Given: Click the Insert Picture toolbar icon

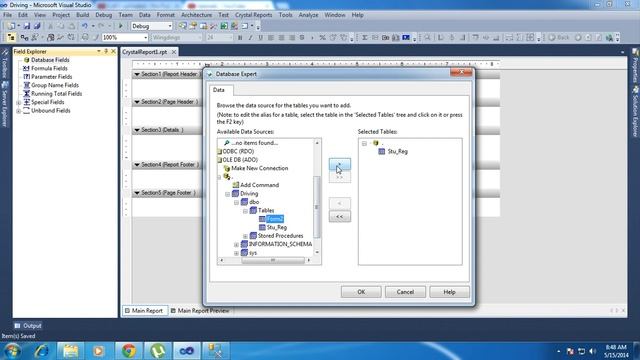Looking at the screenshot, I should pos(406,37).
